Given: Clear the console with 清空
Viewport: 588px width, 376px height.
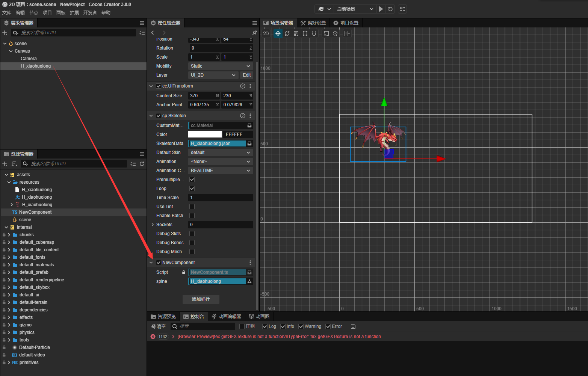Looking at the screenshot, I should click(x=159, y=326).
